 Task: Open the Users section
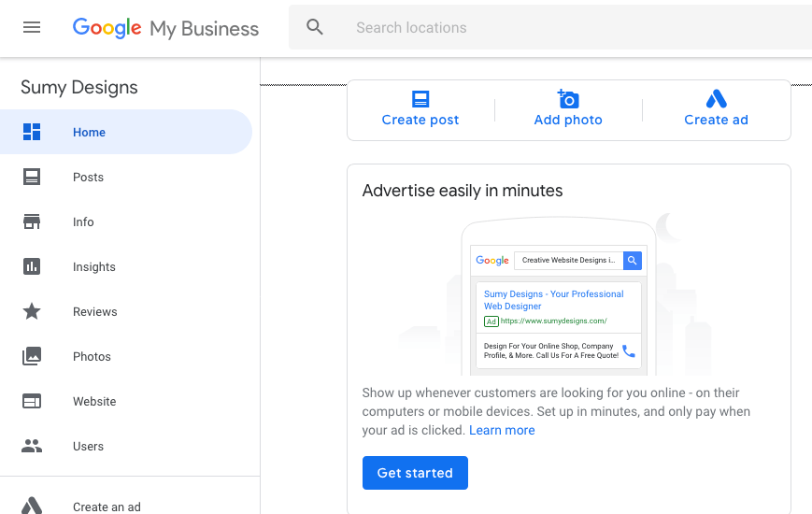[88, 446]
